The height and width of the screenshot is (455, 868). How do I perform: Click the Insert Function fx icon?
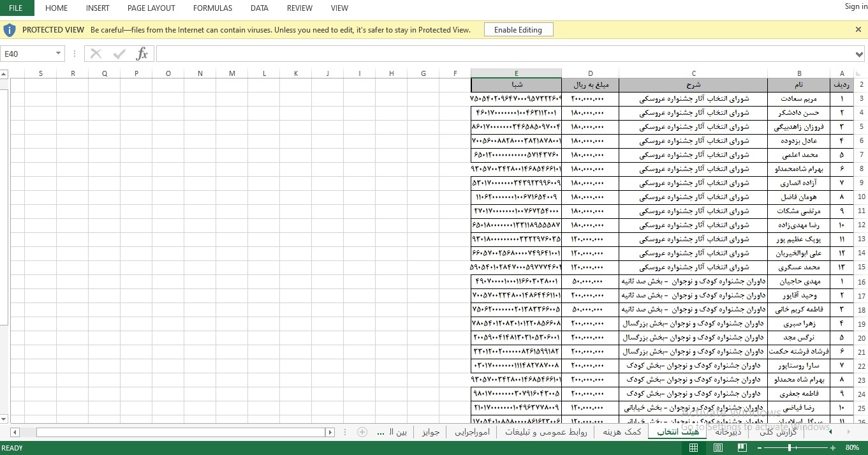pos(142,54)
